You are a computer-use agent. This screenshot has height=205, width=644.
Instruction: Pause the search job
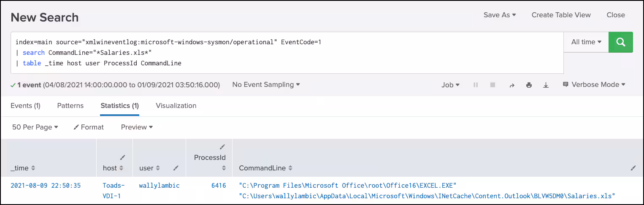pos(476,85)
